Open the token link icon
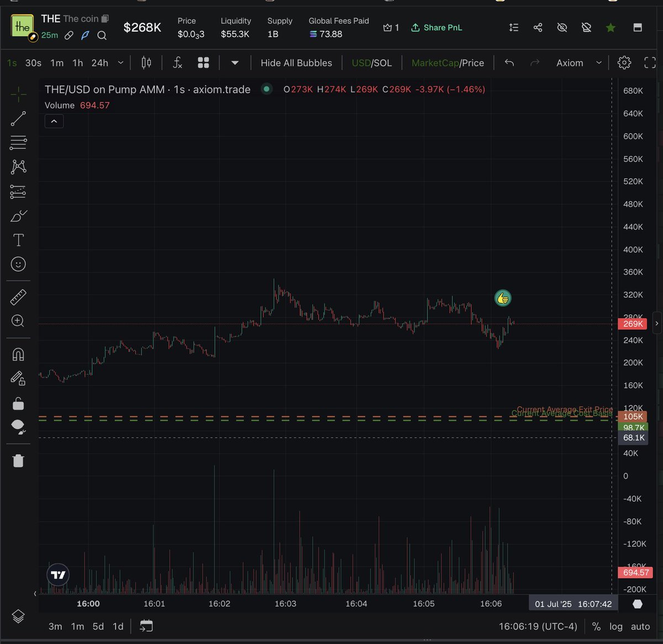This screenshot has width=663, height=644. click(69, 35)
